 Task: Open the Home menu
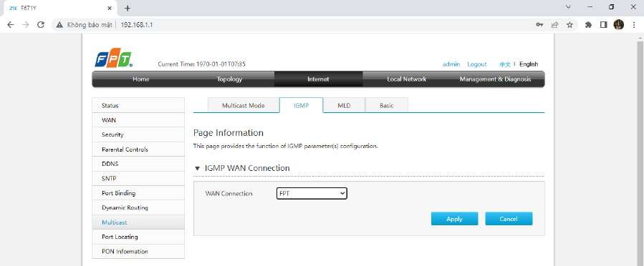click(x=141, y=79)
